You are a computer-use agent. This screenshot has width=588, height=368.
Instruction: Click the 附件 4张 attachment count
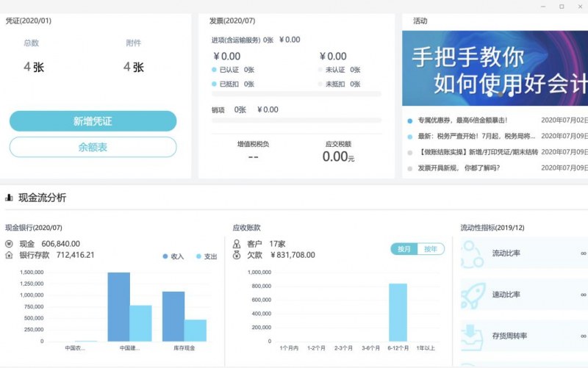point(134,67)
